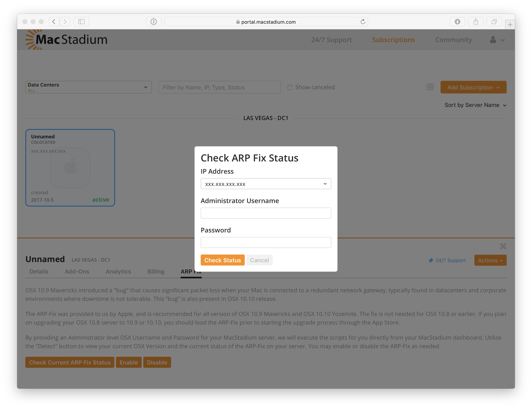Click the active status on Unnamed card
The height and width of the screenshot is (409, 532).
101,200
